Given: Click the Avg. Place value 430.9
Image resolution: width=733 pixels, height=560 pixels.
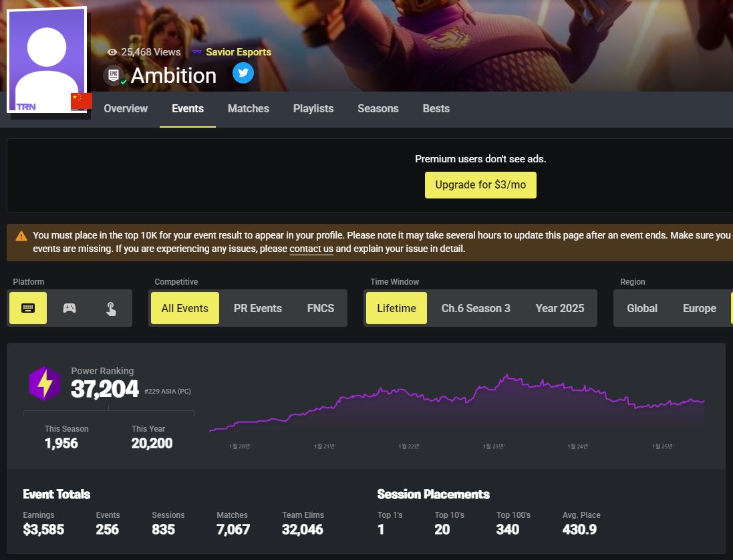Looking at the screenshot, I should coord(580,530).
